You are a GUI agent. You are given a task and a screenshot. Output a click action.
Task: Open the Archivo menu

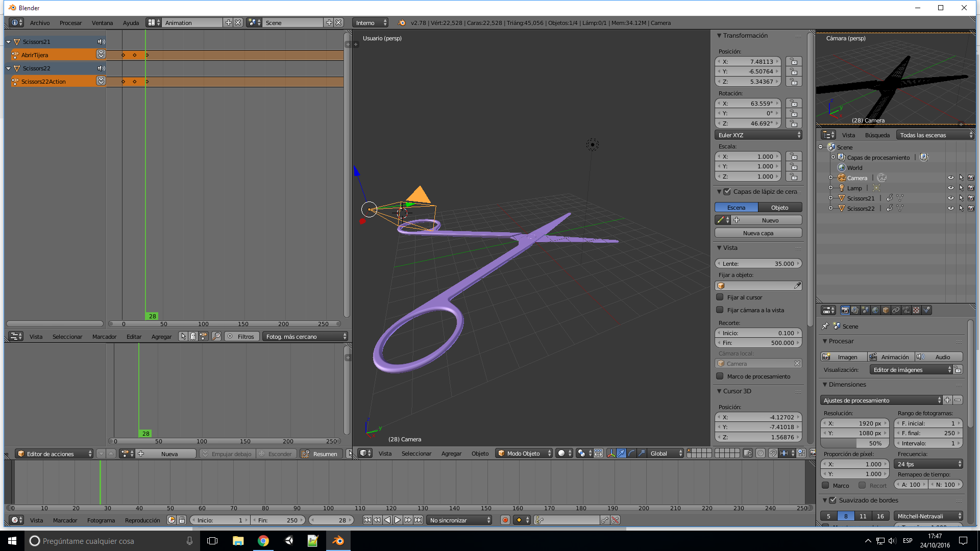click(40, 23)
